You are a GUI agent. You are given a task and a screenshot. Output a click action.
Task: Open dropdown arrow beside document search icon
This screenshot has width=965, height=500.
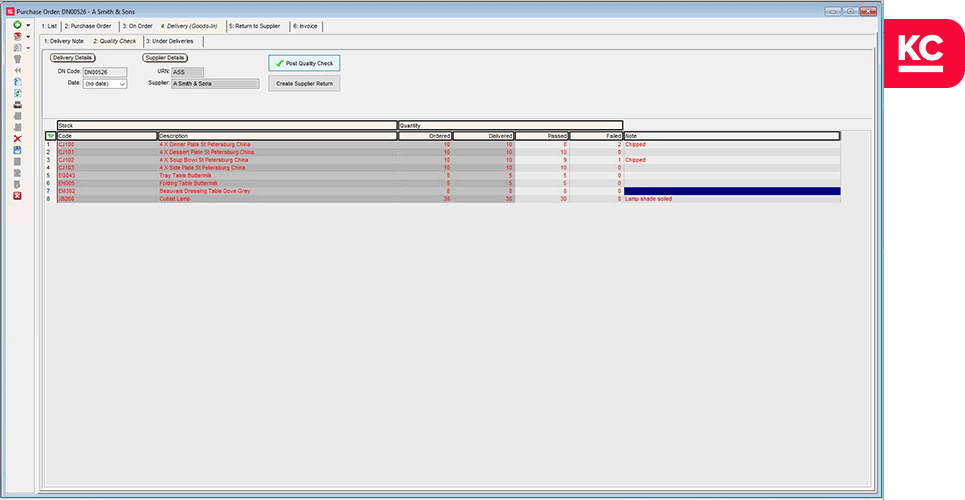coord(28,48)
